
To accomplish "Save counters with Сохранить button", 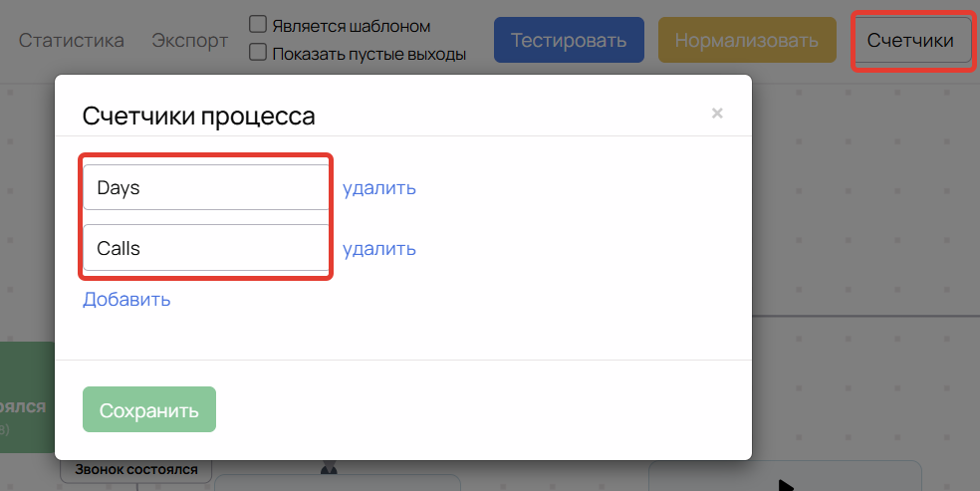I will [149, 409].
